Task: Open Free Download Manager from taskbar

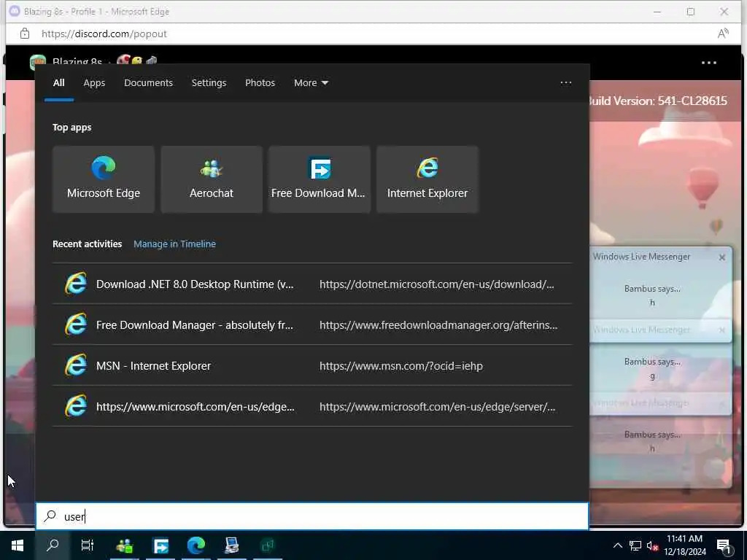Action: tap(160, 545)
